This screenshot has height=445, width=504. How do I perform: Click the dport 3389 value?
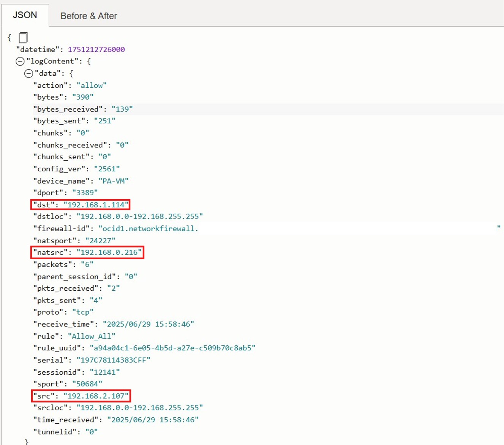tap(85, 193)
